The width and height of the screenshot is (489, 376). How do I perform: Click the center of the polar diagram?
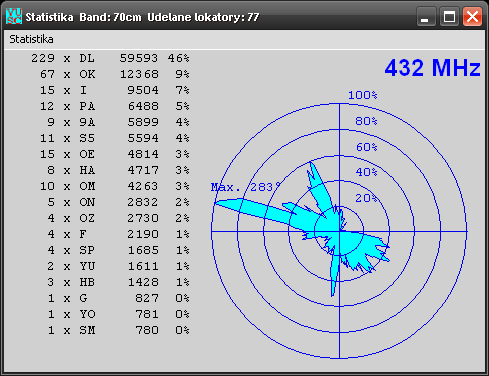coord(339,231)
